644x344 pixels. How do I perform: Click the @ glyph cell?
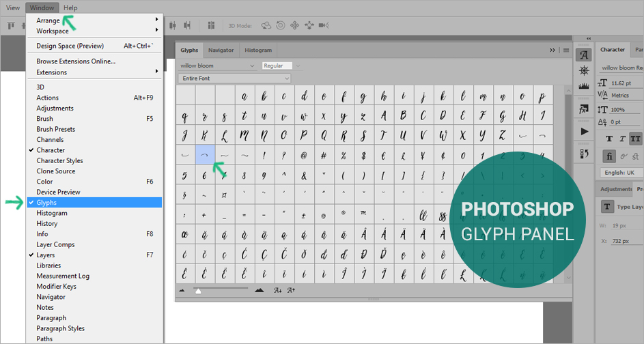click(x=304, y=155)
